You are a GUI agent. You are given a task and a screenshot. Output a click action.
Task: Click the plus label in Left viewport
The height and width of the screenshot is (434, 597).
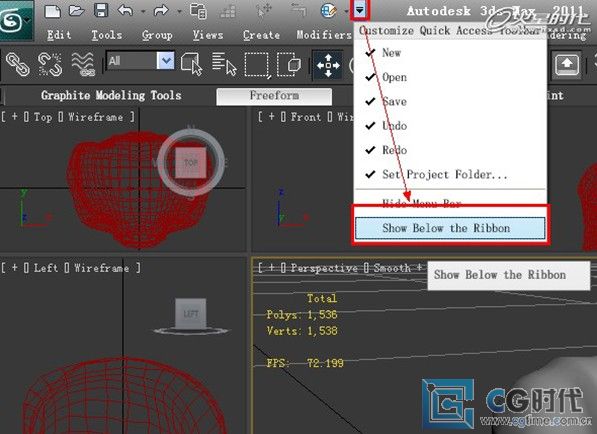14,268
